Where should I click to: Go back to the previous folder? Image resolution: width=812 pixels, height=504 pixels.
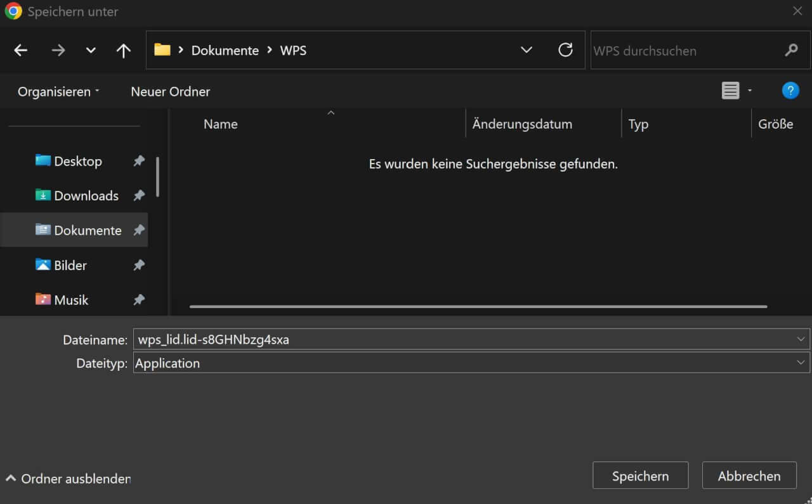[x=21, y=51]
